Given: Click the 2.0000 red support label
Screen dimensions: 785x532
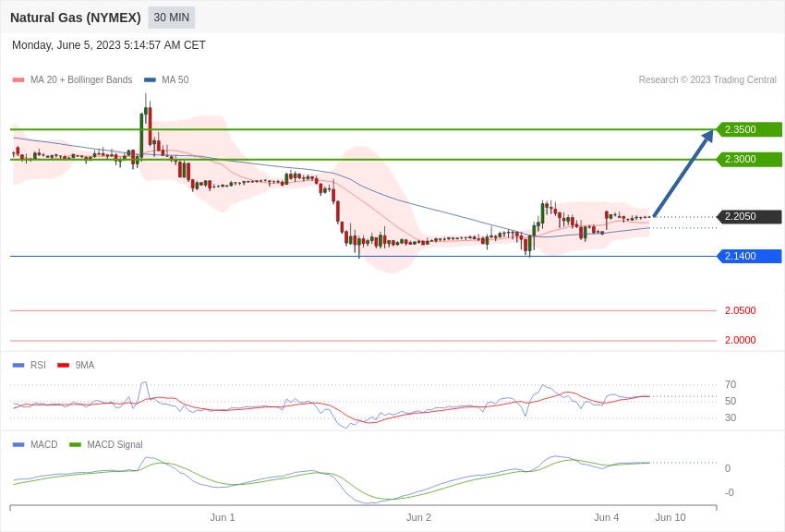Looking at the screenshot, I should pyautogui.click(x=741, y=340).
